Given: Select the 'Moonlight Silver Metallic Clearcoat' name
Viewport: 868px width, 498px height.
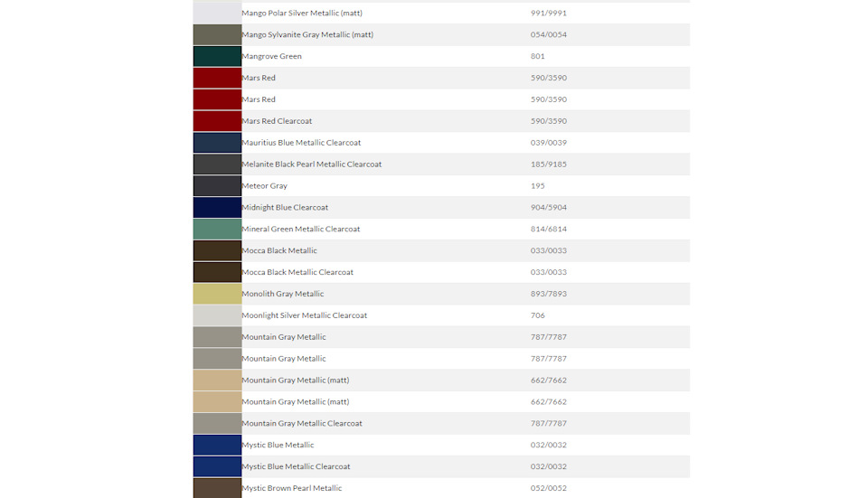Looking at the screenshot, I should click(305, 315).
